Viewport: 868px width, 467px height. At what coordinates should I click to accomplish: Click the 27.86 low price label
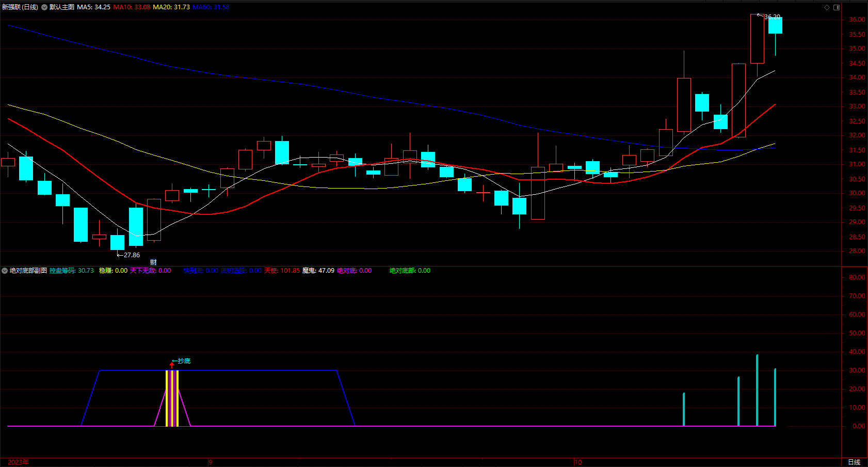pyautogui.click(x=132, y=255)
